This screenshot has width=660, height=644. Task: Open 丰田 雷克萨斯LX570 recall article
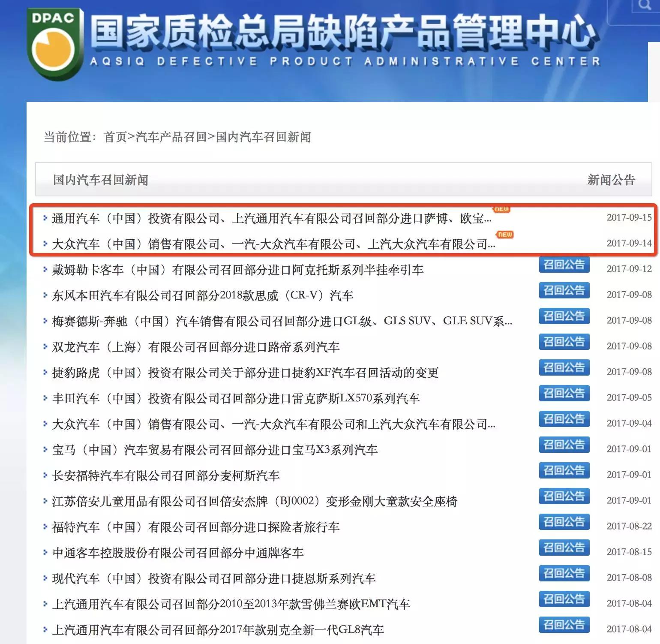click(236, 399)
